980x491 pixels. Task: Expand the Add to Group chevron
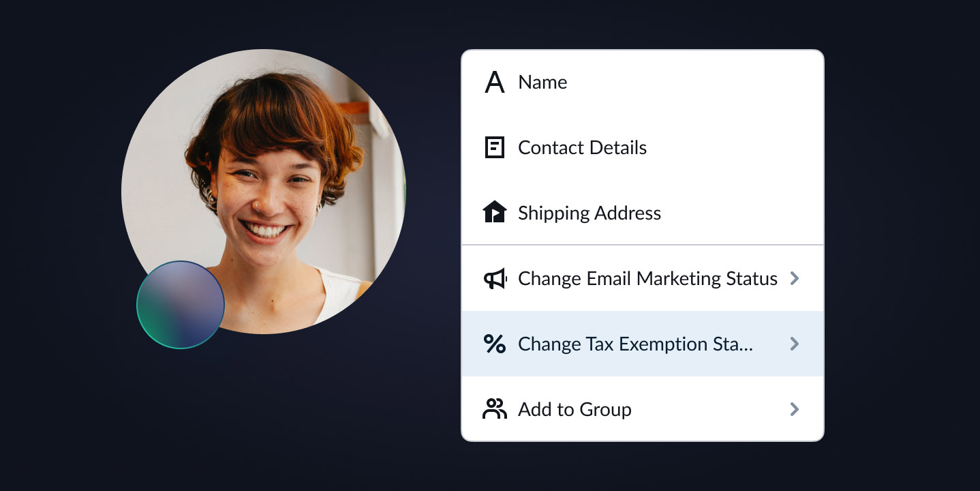point(794,409)
